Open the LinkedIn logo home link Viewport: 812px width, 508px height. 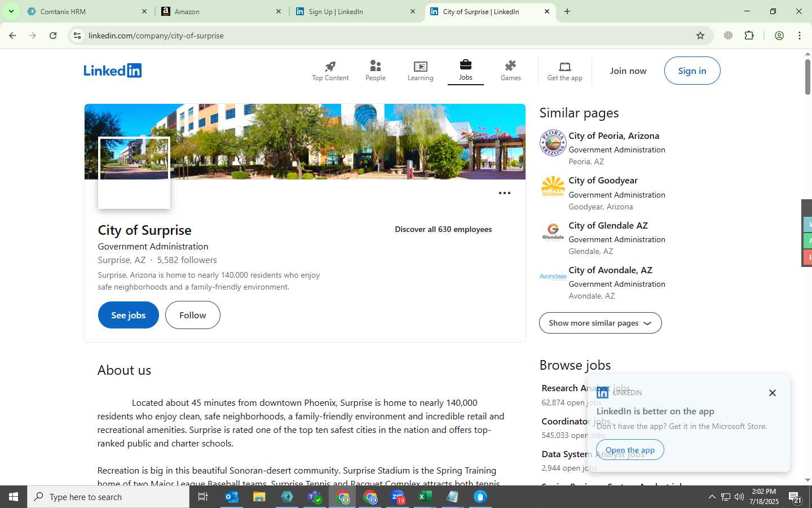click(113, 71)
